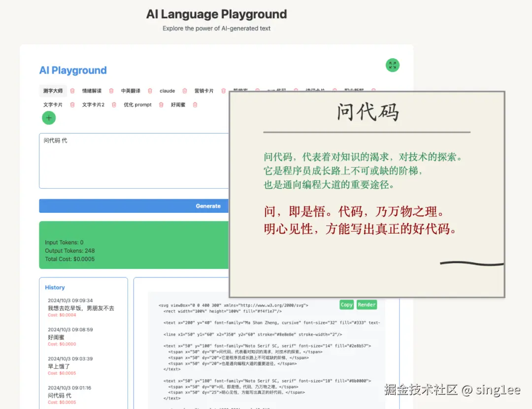Screen dimensions: 532x409
Task: Click the svg viewBox code line
Action: click(233, 306)
